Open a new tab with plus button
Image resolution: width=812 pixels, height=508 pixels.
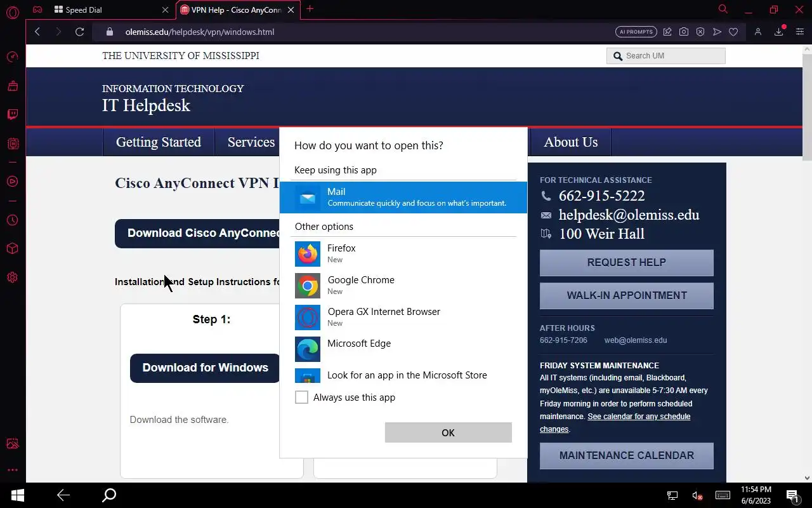point(310,9)
